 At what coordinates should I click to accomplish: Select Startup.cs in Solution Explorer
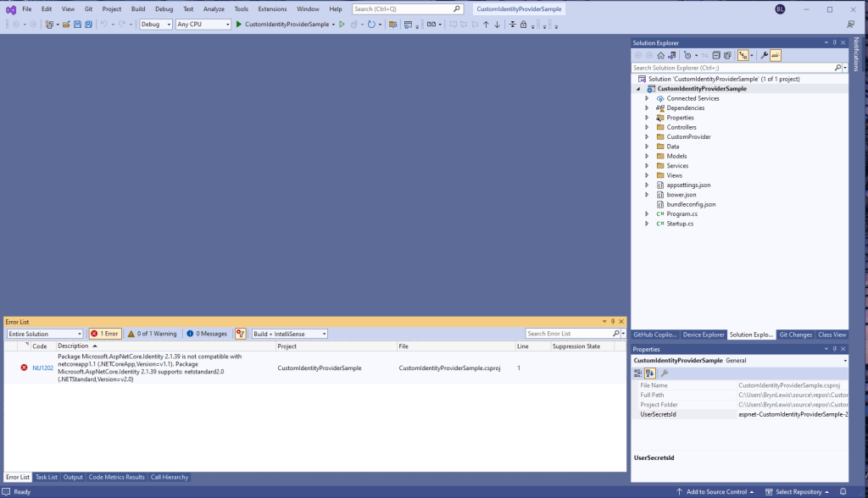[x=680, y=224]
